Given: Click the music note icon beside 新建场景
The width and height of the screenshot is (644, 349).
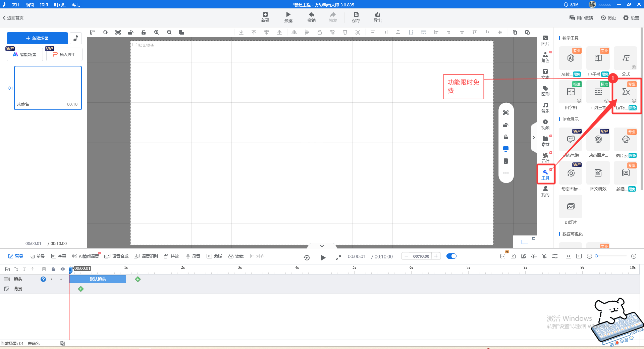Looking at the screenshot, I should tap(76, 38).
